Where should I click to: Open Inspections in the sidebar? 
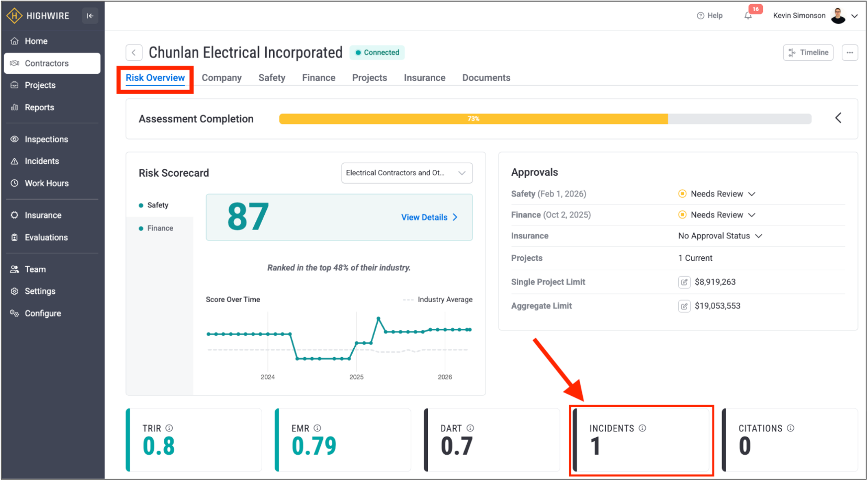point(46,140)
